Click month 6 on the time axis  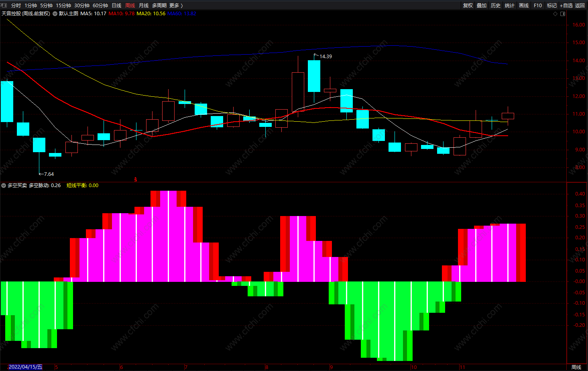tap(122, 367)
